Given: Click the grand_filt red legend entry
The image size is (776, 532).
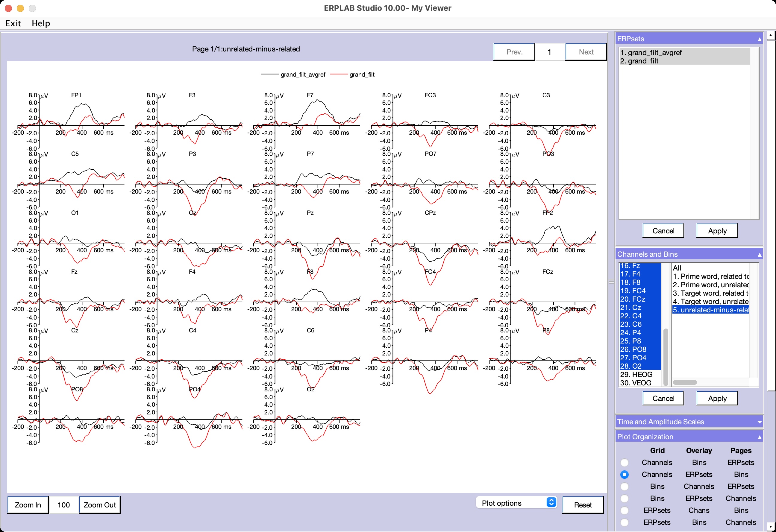Looking at the screenshot, I should pyautogui.click(x=352, y=75).
